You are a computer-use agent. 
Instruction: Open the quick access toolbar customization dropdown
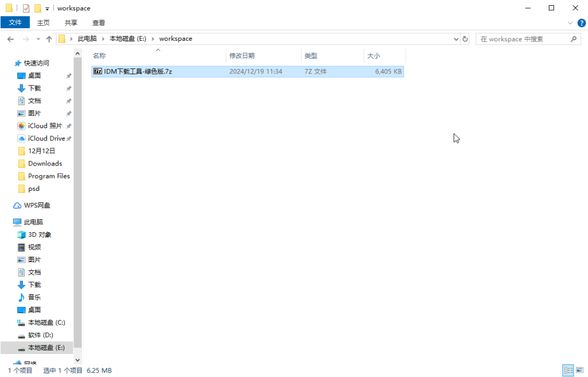pos(47,8)
